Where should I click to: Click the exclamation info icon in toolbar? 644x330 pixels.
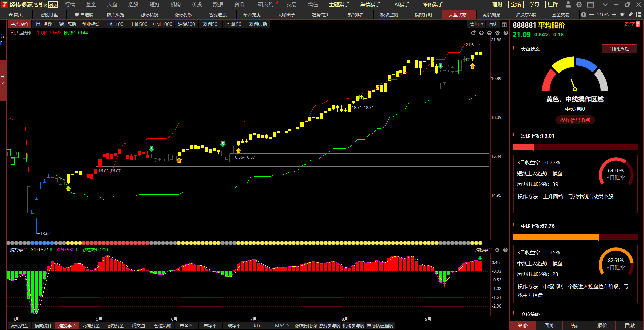(x=583, y=15)
